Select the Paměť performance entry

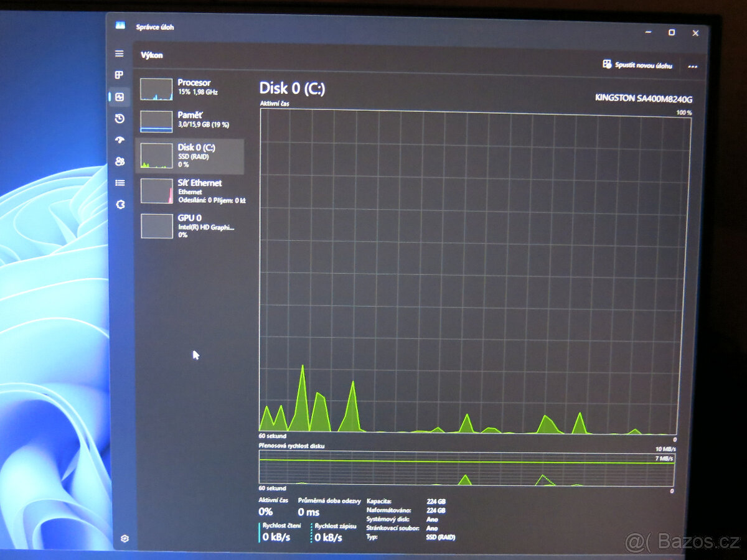click(190, 121)
